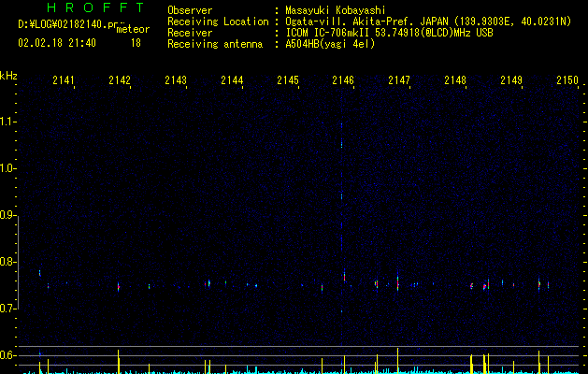Click time marker 2148
Image resolution: width=588 pixels, height=374 pixels.
click(x=455, y=79)
